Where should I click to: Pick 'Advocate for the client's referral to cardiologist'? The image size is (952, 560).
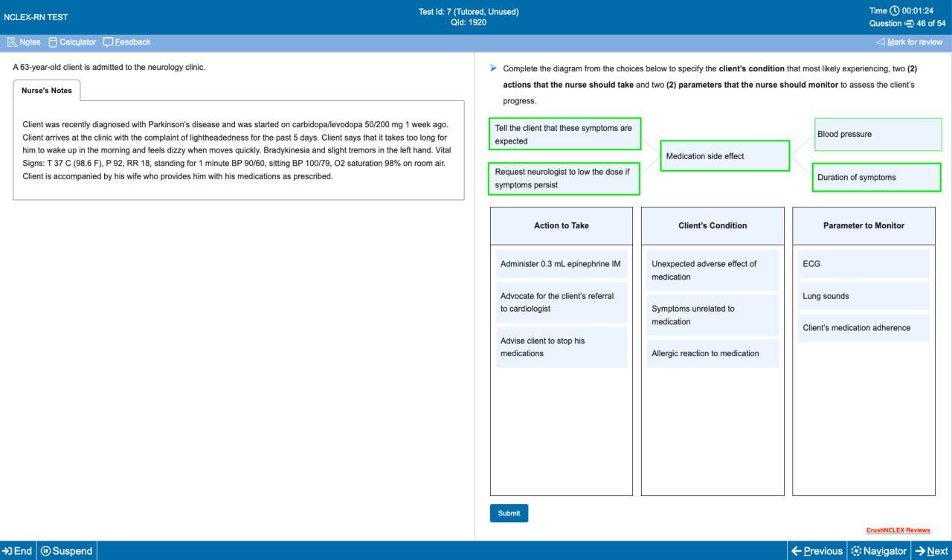[x=561, y=302]
